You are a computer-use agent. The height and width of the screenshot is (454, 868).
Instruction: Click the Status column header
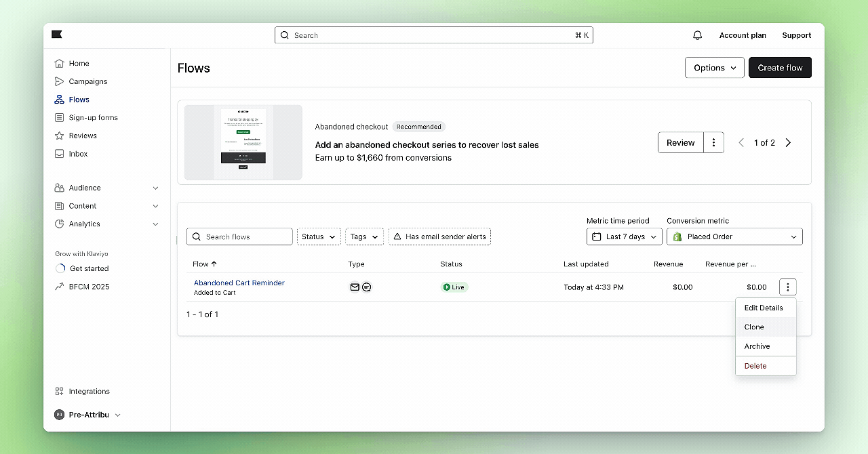coord(451,264)
